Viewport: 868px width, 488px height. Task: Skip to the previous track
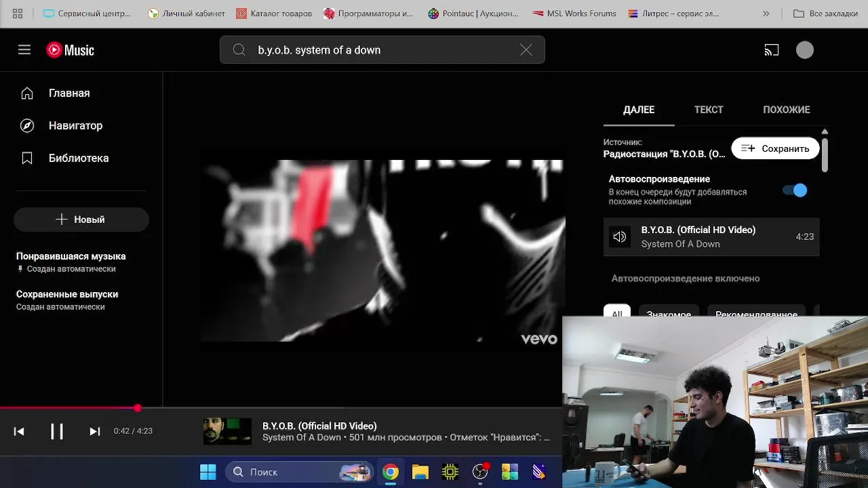coord(19,431)
